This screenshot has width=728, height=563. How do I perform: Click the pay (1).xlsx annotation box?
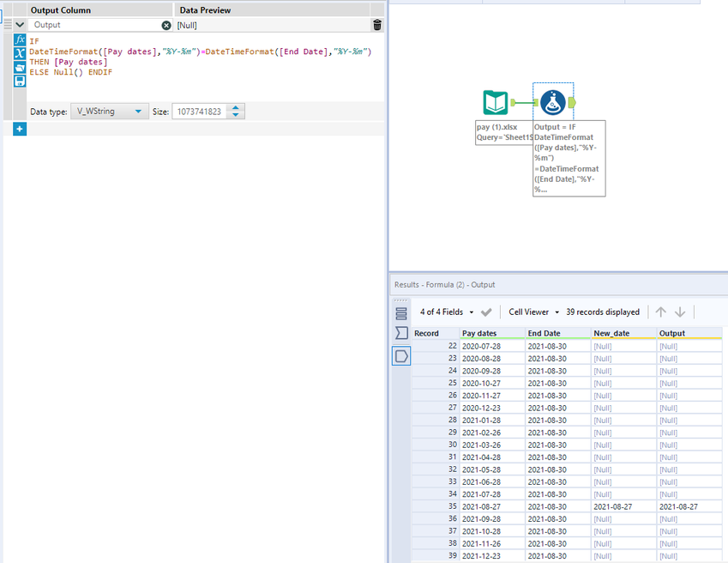[503, 132]
